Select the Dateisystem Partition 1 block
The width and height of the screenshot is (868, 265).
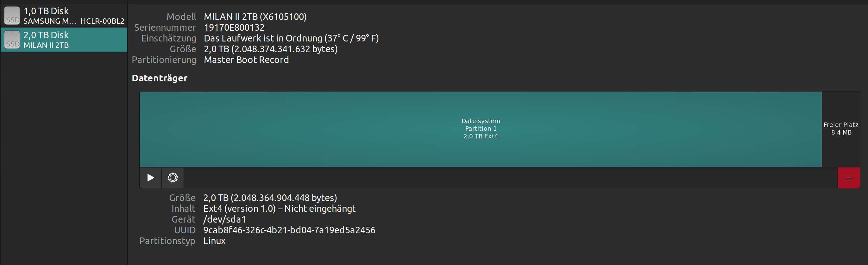tap(481, 129)
